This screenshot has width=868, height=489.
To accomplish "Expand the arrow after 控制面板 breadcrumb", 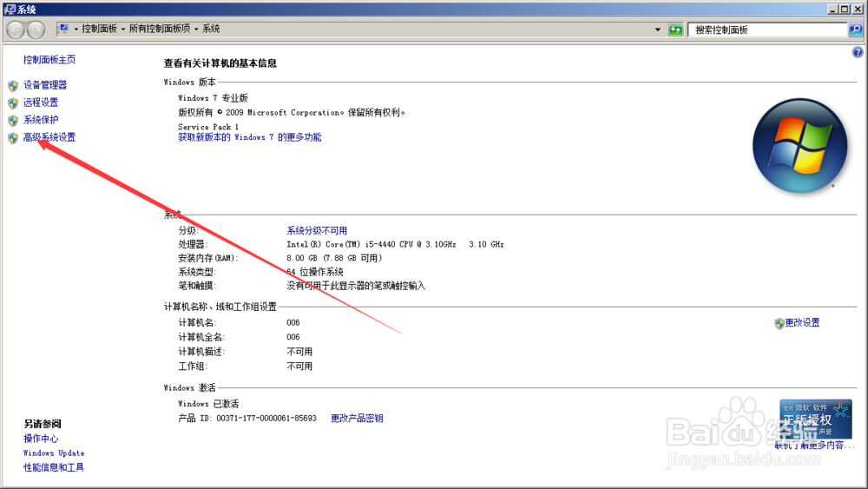I will 123,29.
